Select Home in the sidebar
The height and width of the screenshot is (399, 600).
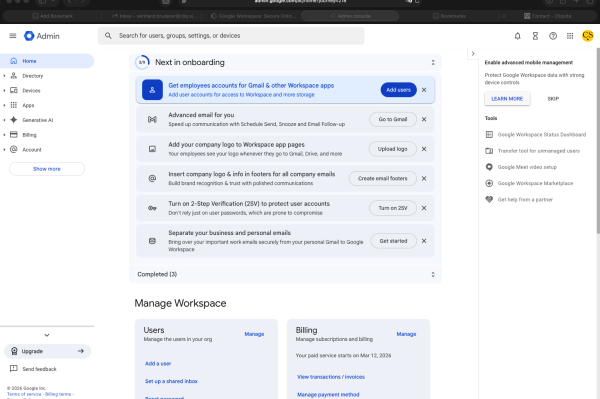click(47, 61)
